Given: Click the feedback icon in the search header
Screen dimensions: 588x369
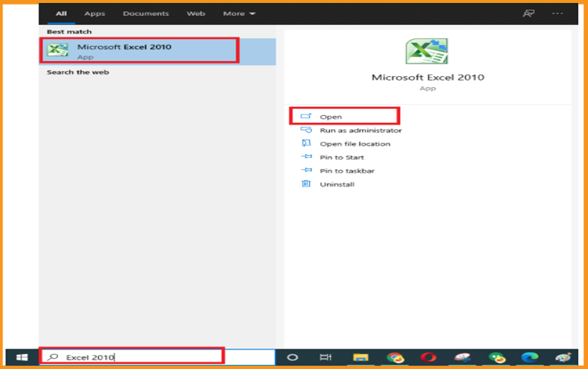Looking at the screenshot, I should (528, 13).
